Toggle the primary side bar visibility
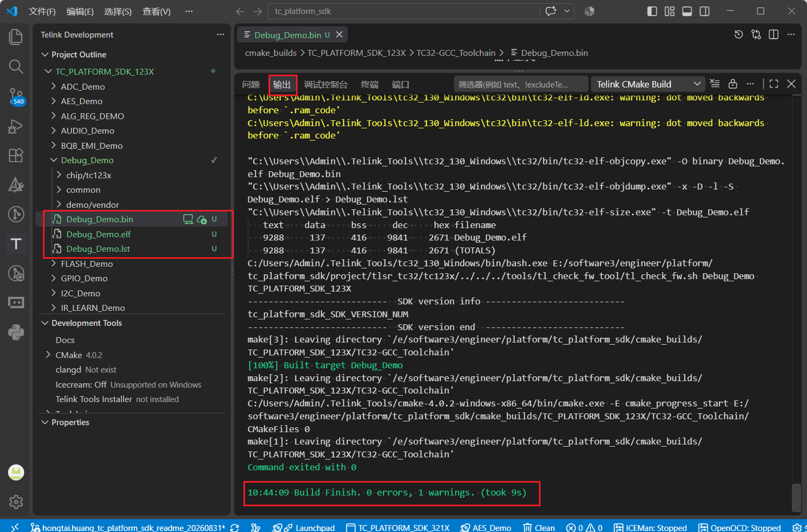Screen dimensions: 807x532 pos(652,11)
